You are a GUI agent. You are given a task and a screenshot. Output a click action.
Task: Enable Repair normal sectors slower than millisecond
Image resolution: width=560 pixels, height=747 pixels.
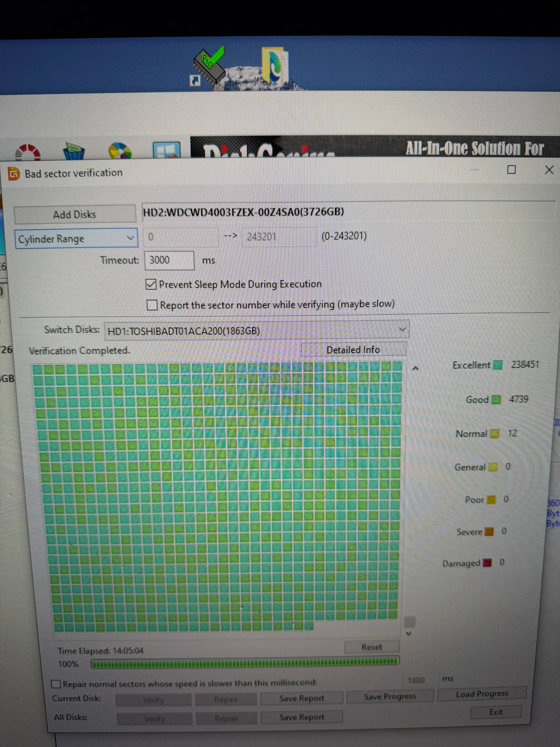point(56,684)
